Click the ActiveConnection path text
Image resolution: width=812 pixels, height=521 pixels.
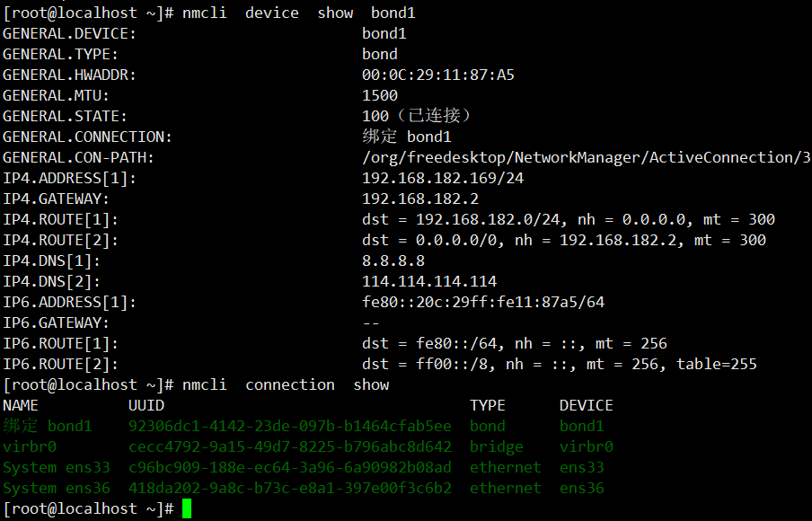point(587,157)
